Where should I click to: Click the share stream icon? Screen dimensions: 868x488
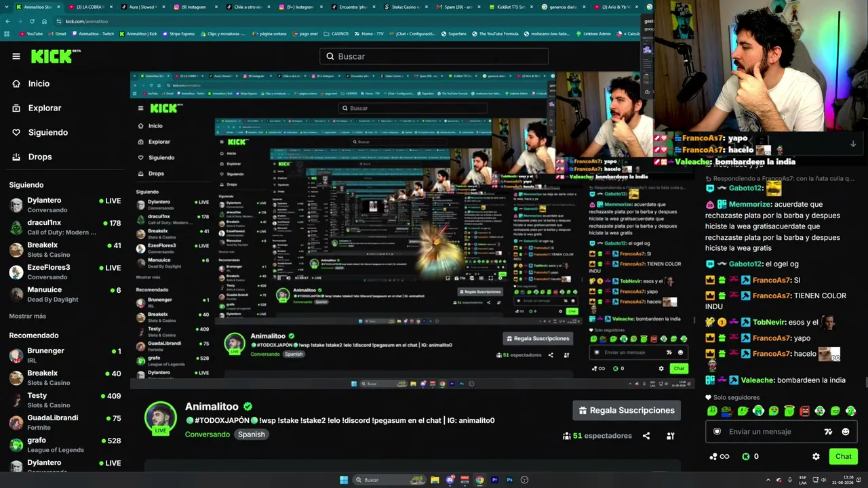[x=646, y=436]
